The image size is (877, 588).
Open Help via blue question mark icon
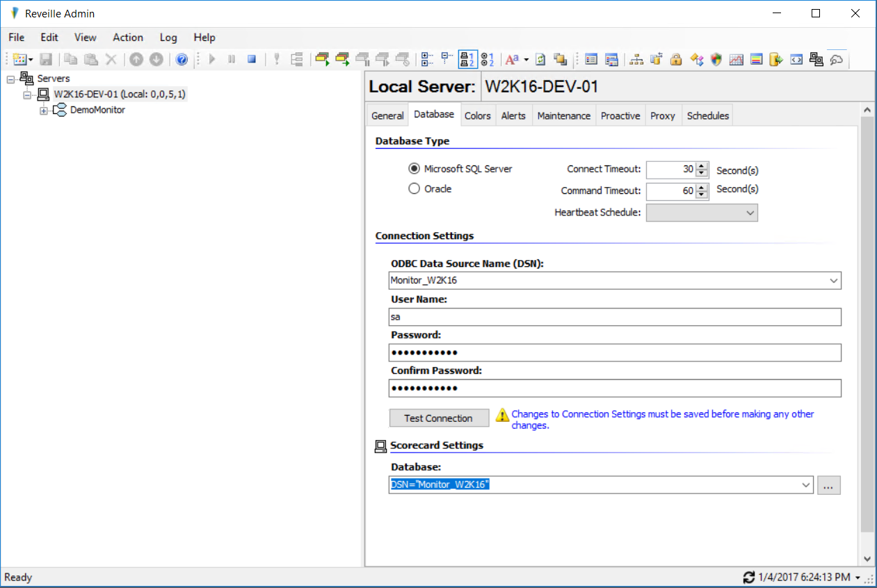[x=182, y=60]
